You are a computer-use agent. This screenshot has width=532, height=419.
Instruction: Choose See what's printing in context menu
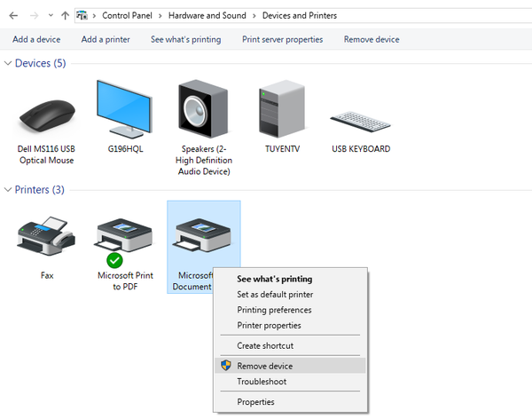290,279
